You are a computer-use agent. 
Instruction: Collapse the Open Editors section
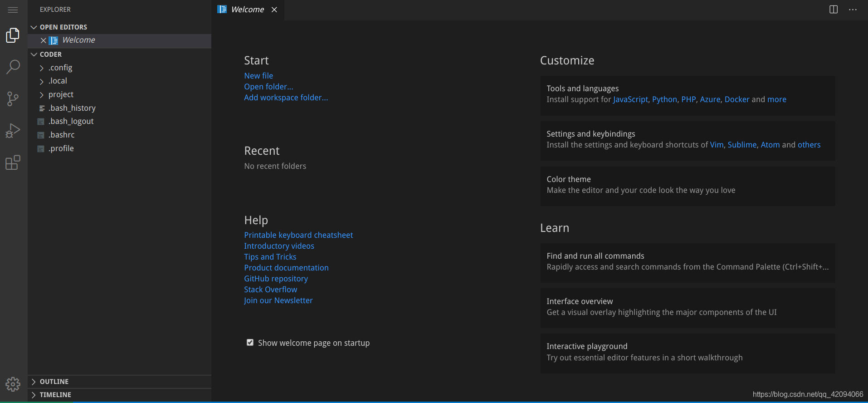34,27
